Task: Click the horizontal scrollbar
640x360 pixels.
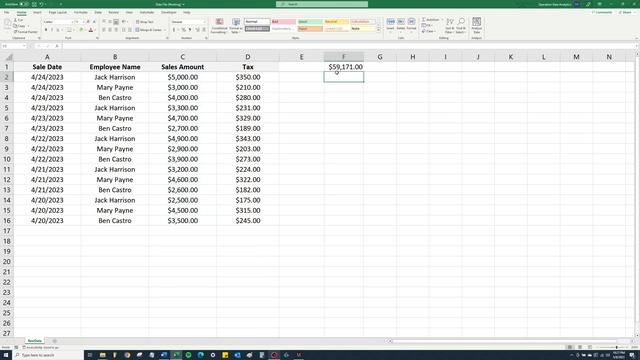Action: (504, 341)
